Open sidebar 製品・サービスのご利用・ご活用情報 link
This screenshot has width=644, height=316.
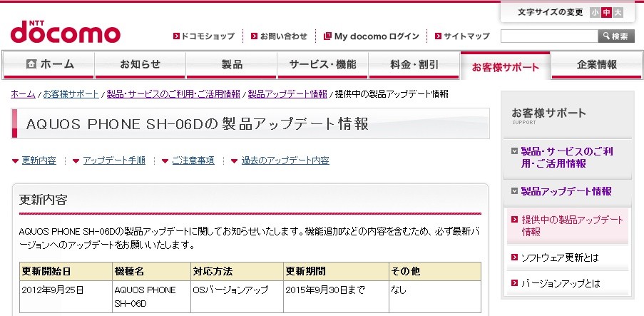click(x=567, y=158)
